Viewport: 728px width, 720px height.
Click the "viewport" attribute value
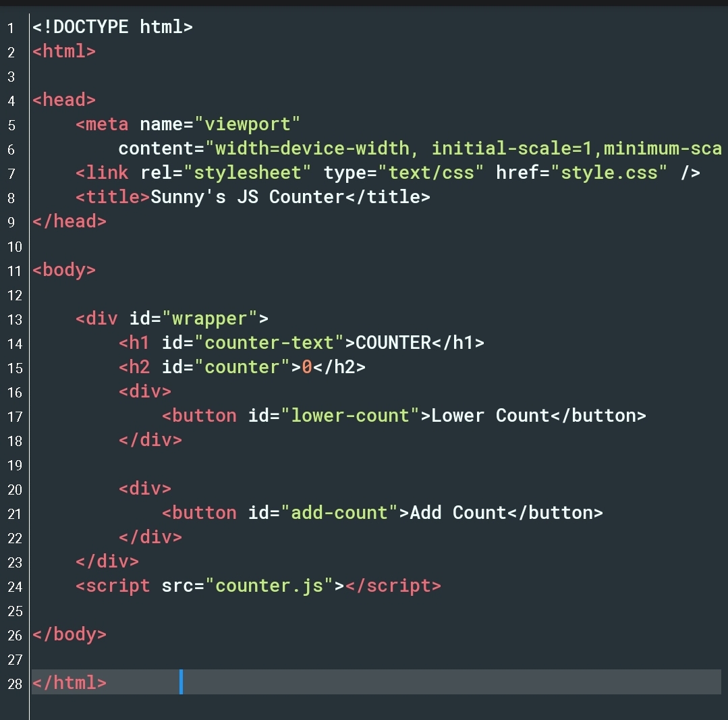247,124
